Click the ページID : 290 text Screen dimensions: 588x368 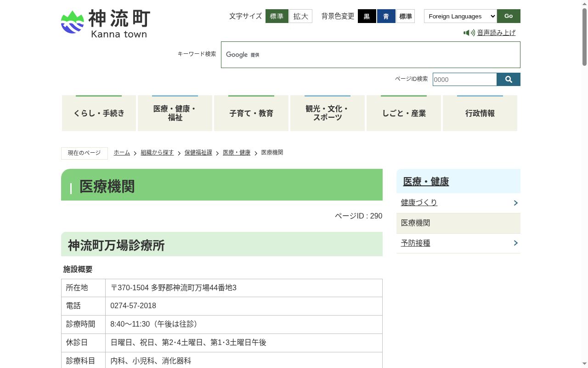click(x=358, y=216)
